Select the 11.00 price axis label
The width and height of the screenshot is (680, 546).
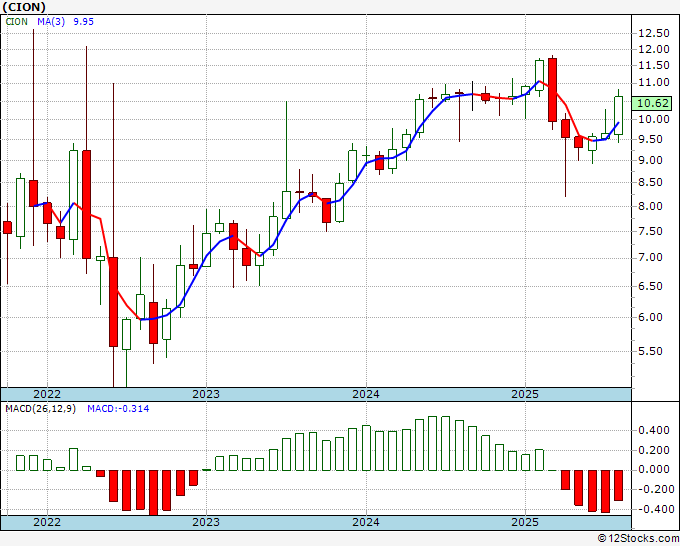point(654,82)
